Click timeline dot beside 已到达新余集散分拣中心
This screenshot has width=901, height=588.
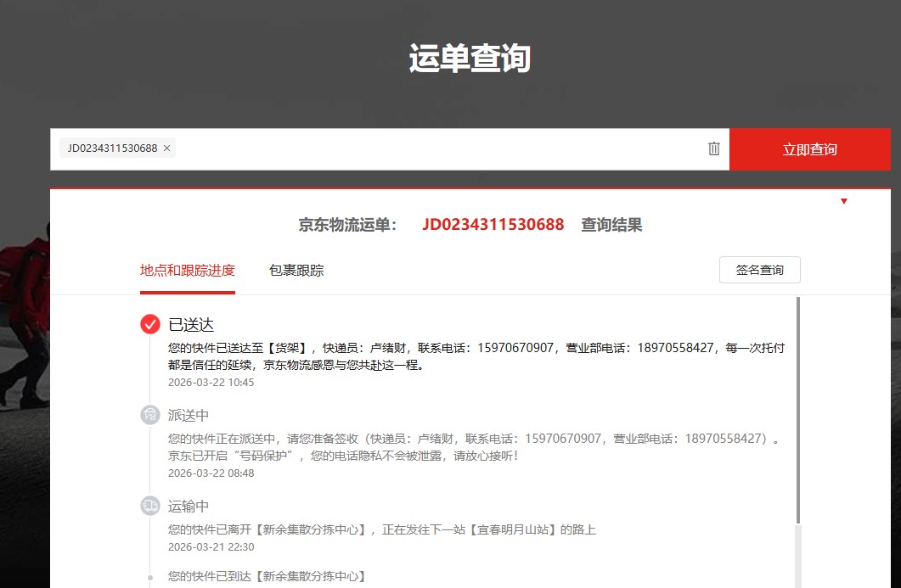coord(150,577)
